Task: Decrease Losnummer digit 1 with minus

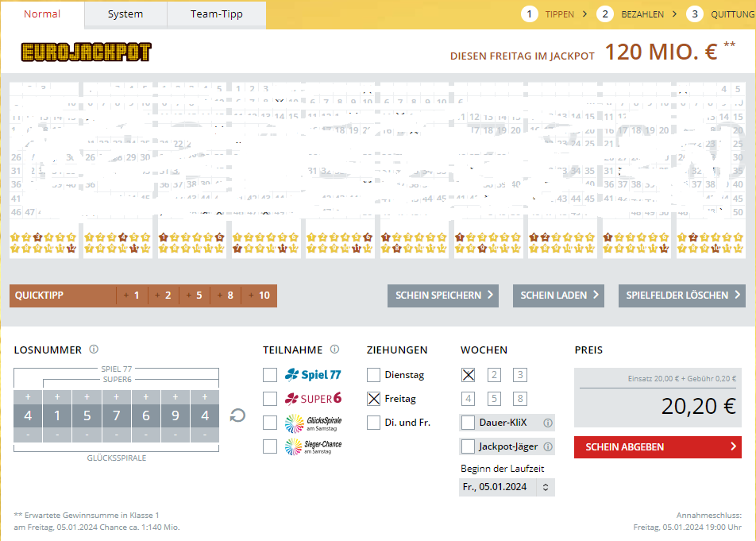Action: point(57,435)
